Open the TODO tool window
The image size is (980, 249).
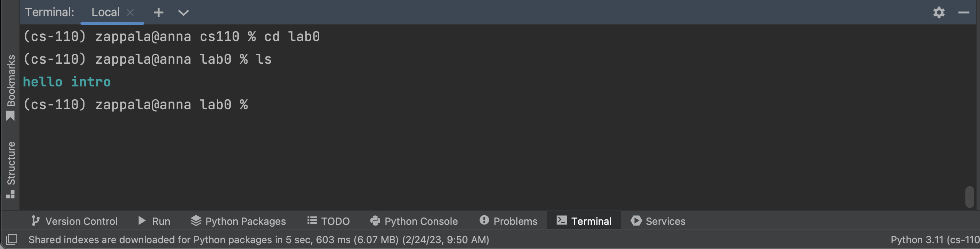[328, 221]
